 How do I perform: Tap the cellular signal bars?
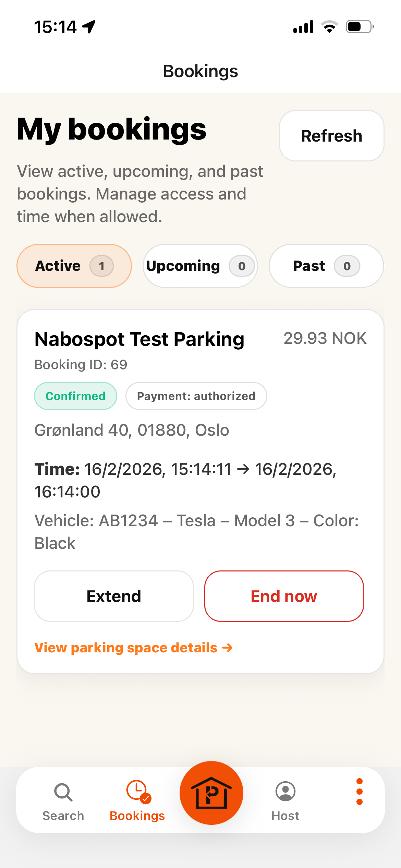coord(303,27)
